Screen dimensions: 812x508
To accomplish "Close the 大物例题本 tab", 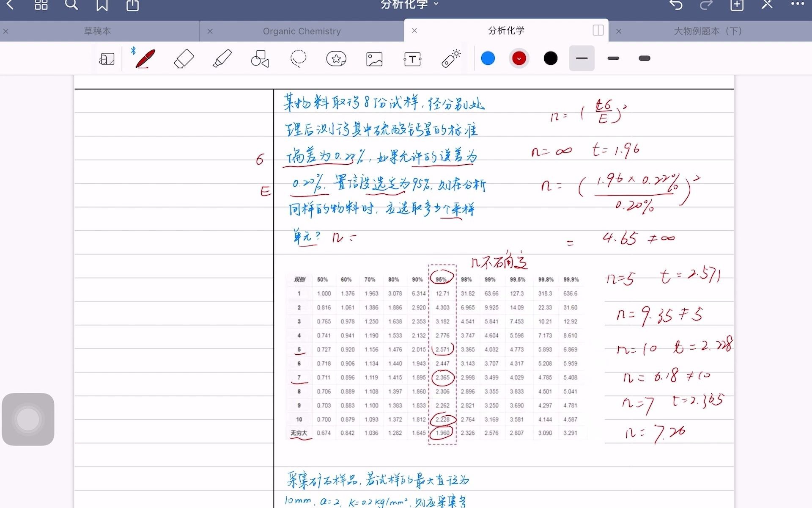I will (x=619, y=31).
